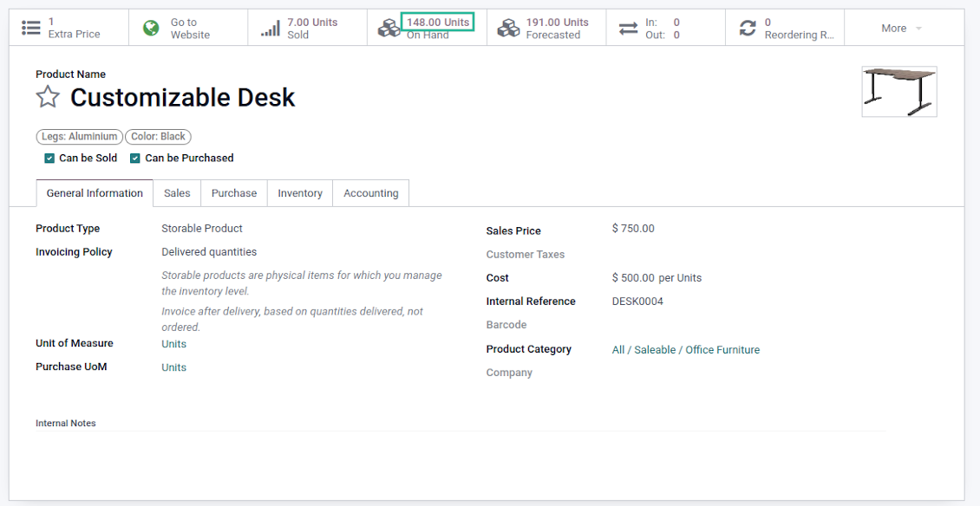980x506 pixels.
Task: Click the Extra Price list icon
Action: (x=30, y=28)
